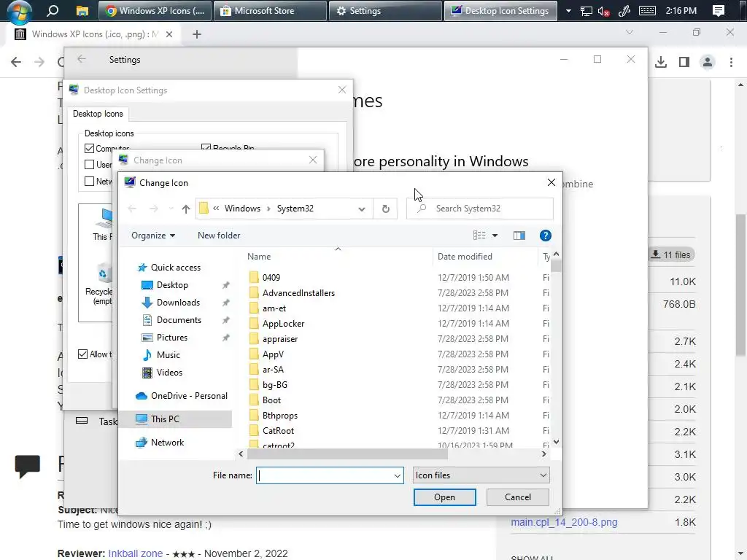Open Chrome three-dot menu
Screen dimensions: 747x560
[731, 62]
